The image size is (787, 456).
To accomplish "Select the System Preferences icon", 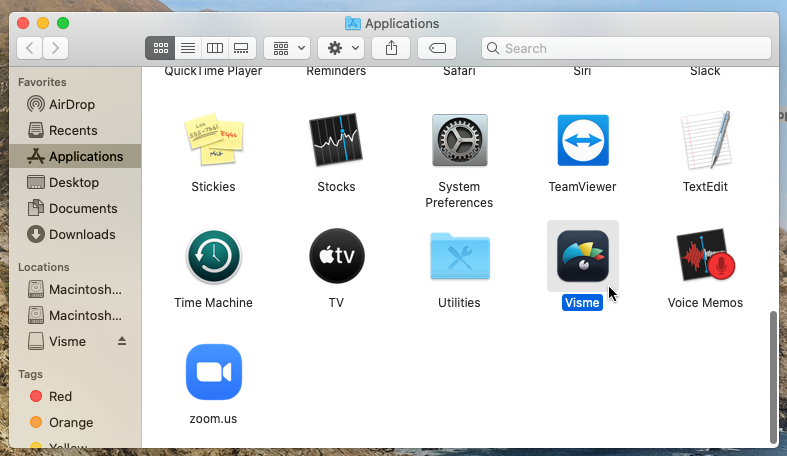I will click(x=459, y=140).
